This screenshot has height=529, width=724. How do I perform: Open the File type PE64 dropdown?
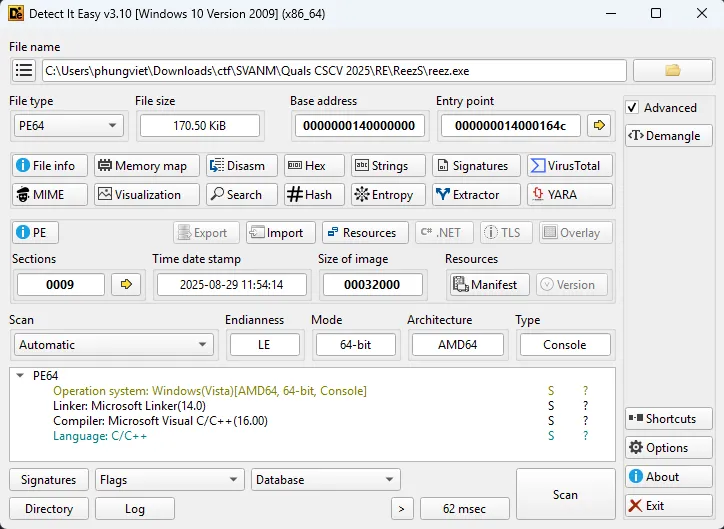(x=68, y=125)
